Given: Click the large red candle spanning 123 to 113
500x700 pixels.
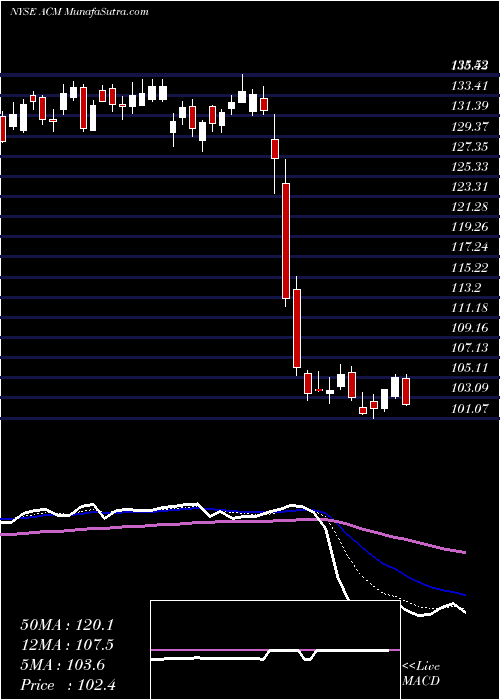Looking at the screenshot, I should coord(286,241).
